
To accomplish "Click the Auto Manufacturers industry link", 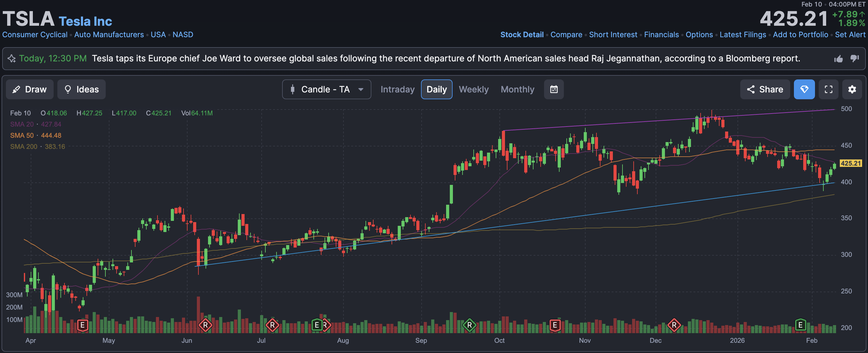I will click(x=109, y=35).
